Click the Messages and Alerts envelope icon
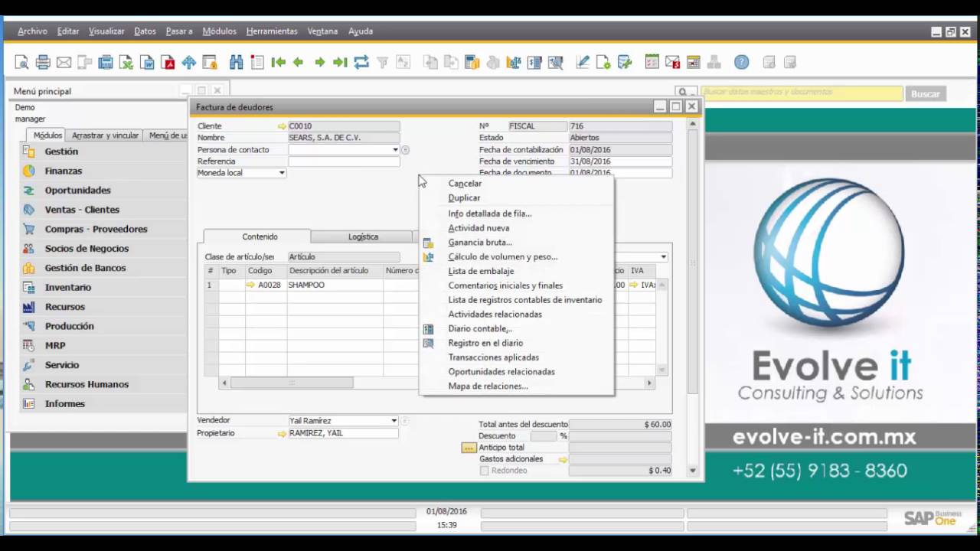980x551 pixels. (672, 63)
